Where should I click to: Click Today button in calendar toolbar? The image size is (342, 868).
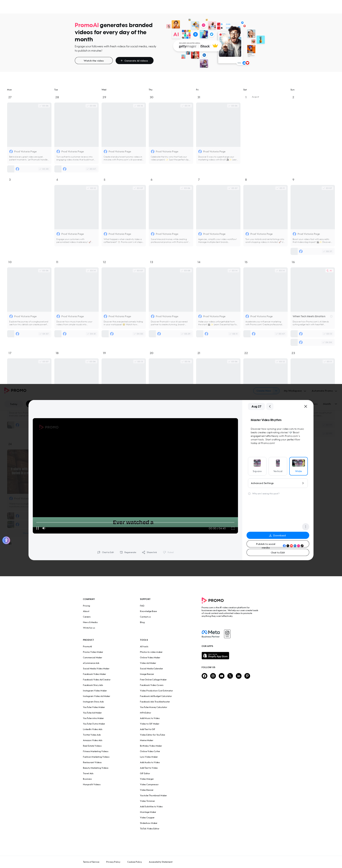14,404
